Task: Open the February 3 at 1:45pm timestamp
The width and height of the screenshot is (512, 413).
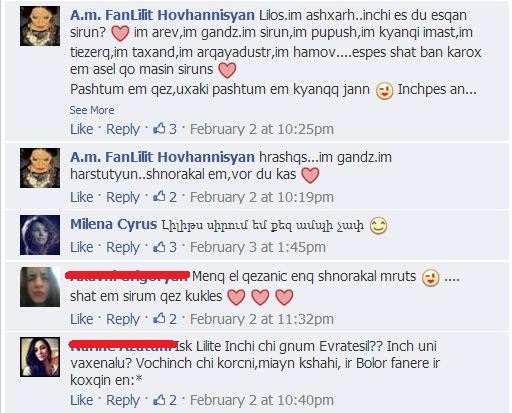Action: tap(258, 247)
